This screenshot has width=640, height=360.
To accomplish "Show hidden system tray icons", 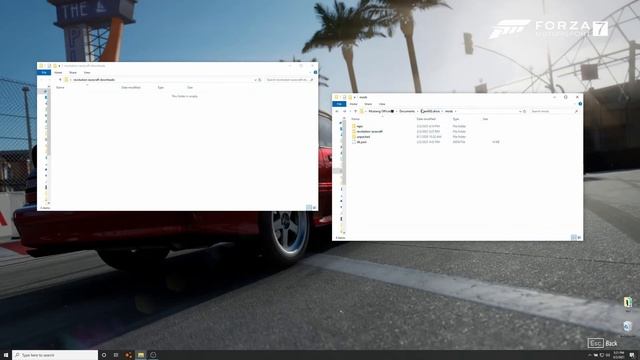I will point(589,355).
